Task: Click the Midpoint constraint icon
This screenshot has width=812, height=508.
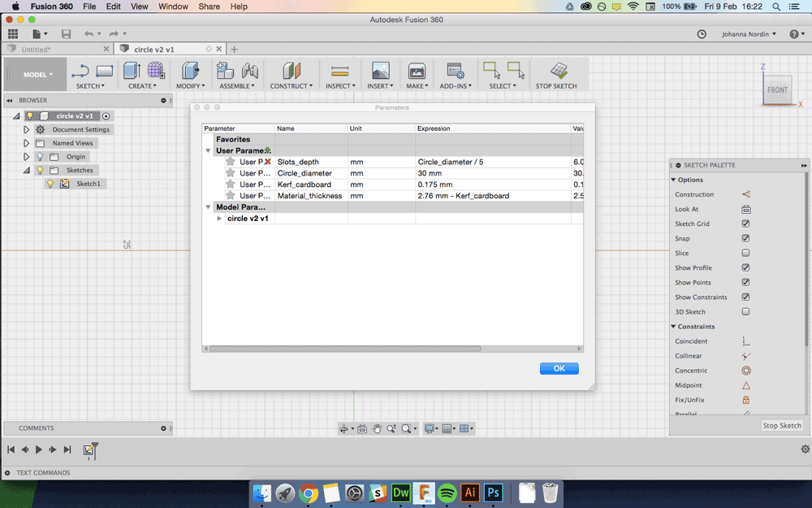Action: coord(746,385)
